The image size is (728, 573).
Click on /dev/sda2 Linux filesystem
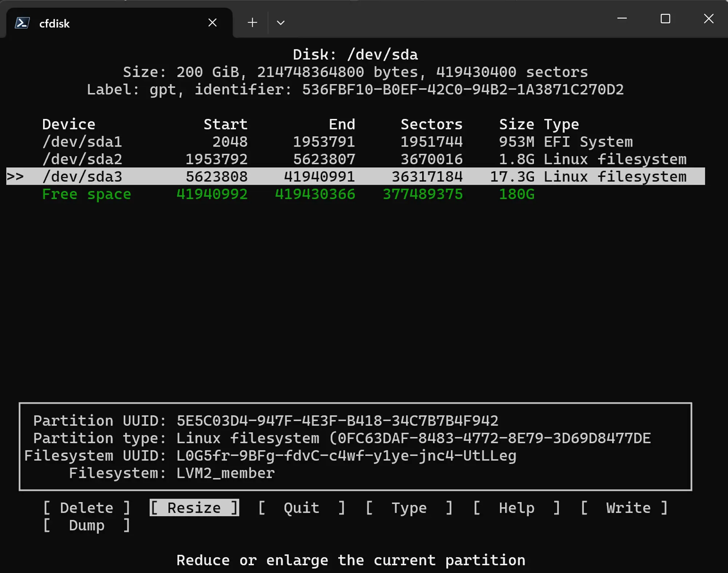click(x=363, y=159)
